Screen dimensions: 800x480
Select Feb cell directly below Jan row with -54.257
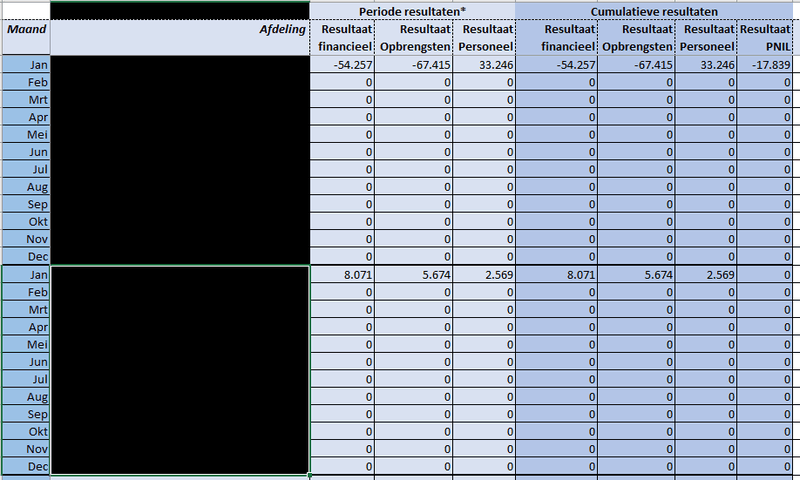[26, 82]
